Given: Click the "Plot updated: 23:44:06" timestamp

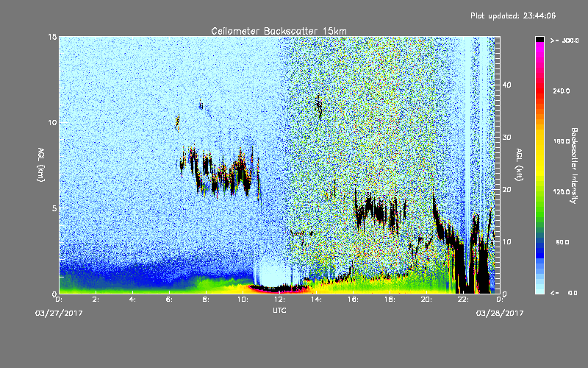Looking at the screenshot, I should click(x=513, y=15).
